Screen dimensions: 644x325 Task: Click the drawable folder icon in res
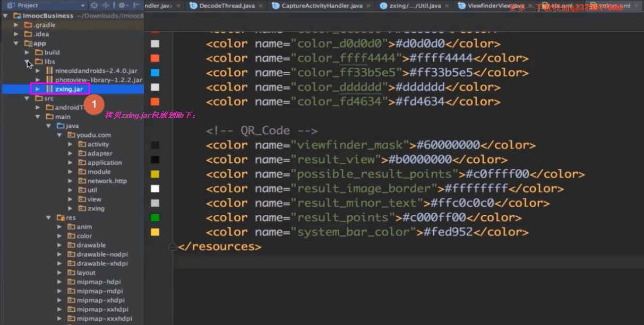pyautogui.click(x=72, y=245)
